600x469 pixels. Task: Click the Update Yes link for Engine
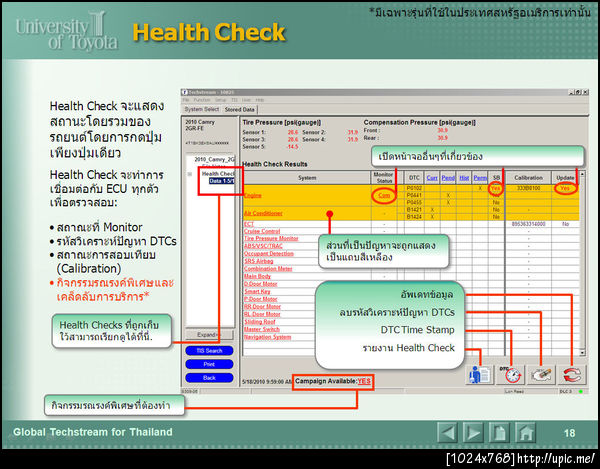click(565, 188)
